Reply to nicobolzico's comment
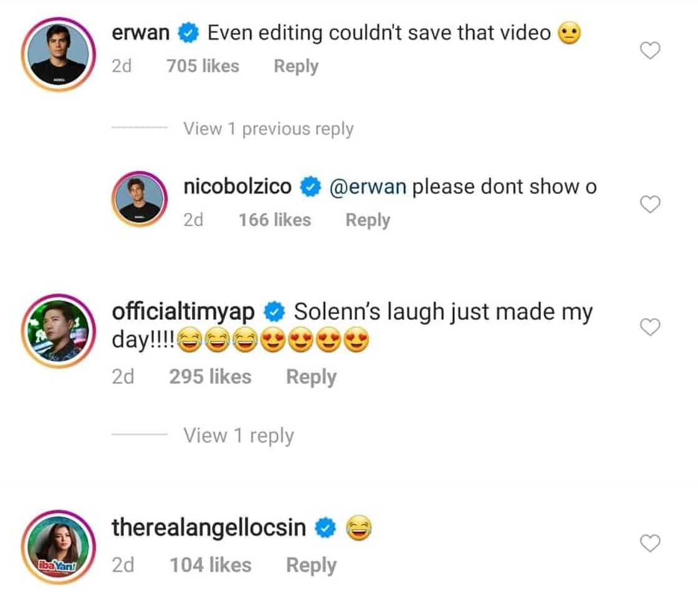The width and height of the screenshot is (698, 616). (x=367, y=219)
